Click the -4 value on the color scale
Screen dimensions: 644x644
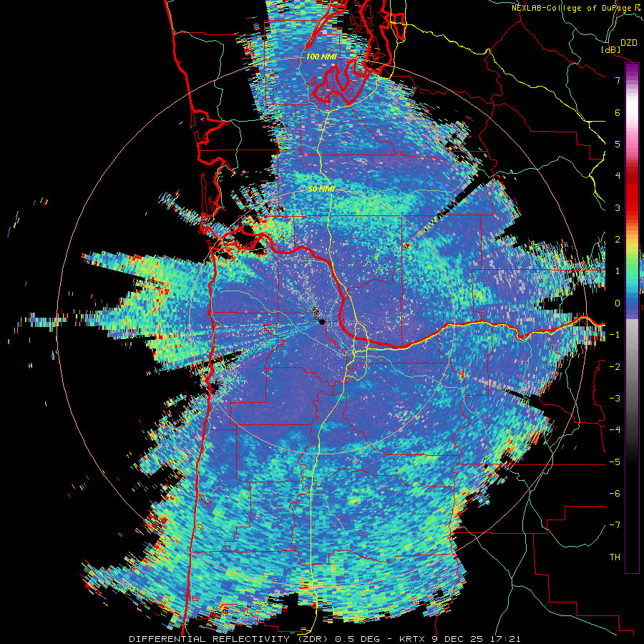coord(615,430)
